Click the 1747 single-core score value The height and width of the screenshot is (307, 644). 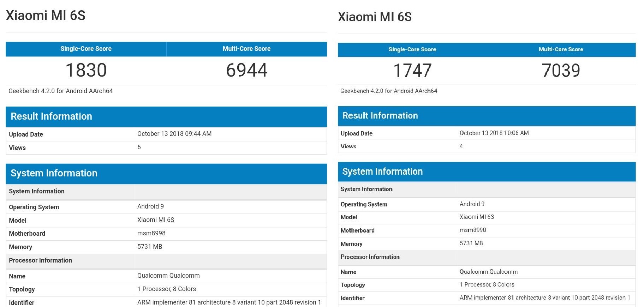tap(412, 71)
